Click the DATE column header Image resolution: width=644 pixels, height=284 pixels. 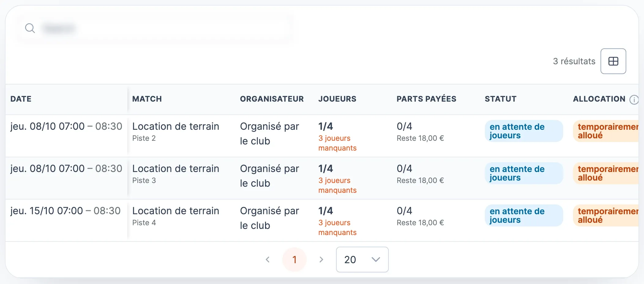pos(21,99)
